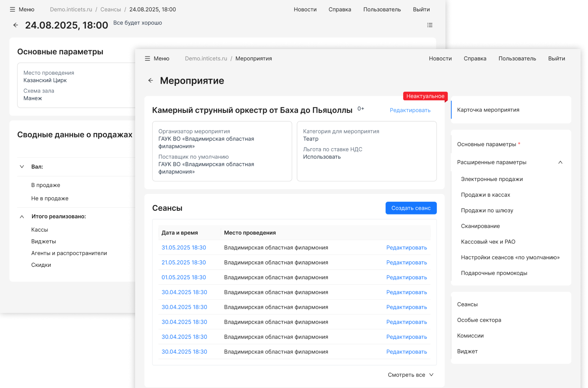The height and width of the screenshot is (388, 588).
Task: Open Новости in the event window top menu
Action: [440, 58]
